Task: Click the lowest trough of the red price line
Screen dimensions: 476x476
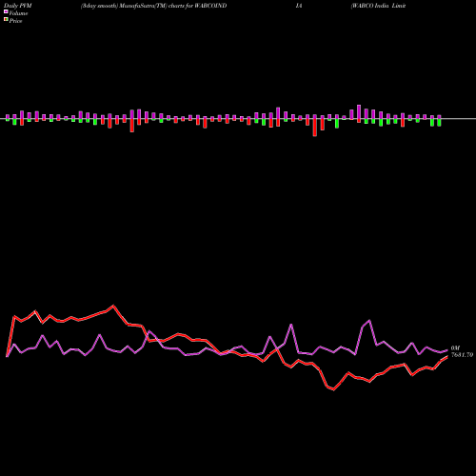Action: point(333,389)
